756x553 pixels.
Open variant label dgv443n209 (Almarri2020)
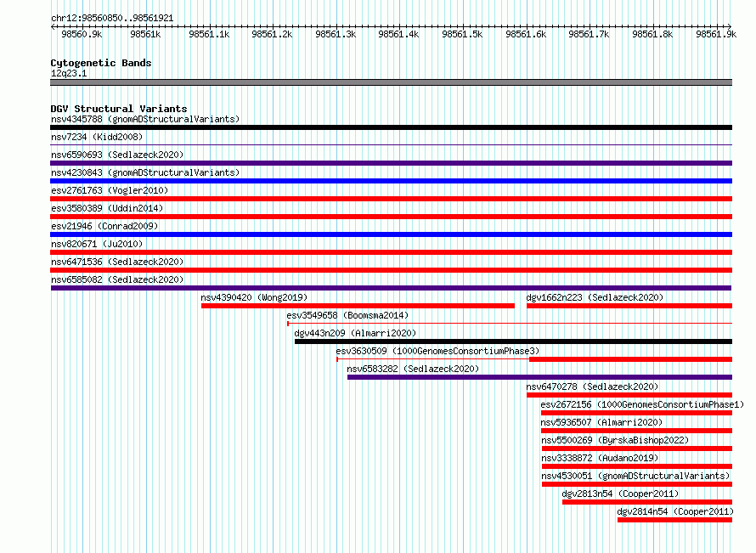[355, 333]
